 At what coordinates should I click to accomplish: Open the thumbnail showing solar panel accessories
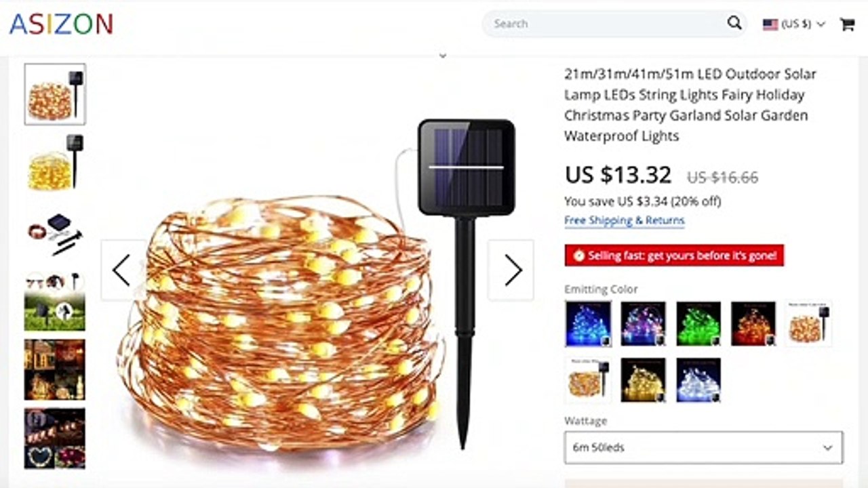pos(55,232)
